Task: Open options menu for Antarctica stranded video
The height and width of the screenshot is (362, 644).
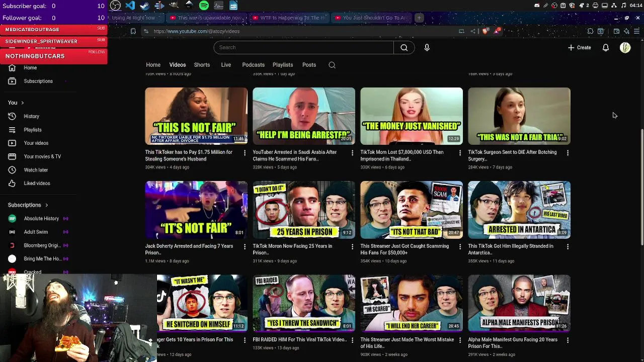Action: pyautogui.click(x=568, y=247)
